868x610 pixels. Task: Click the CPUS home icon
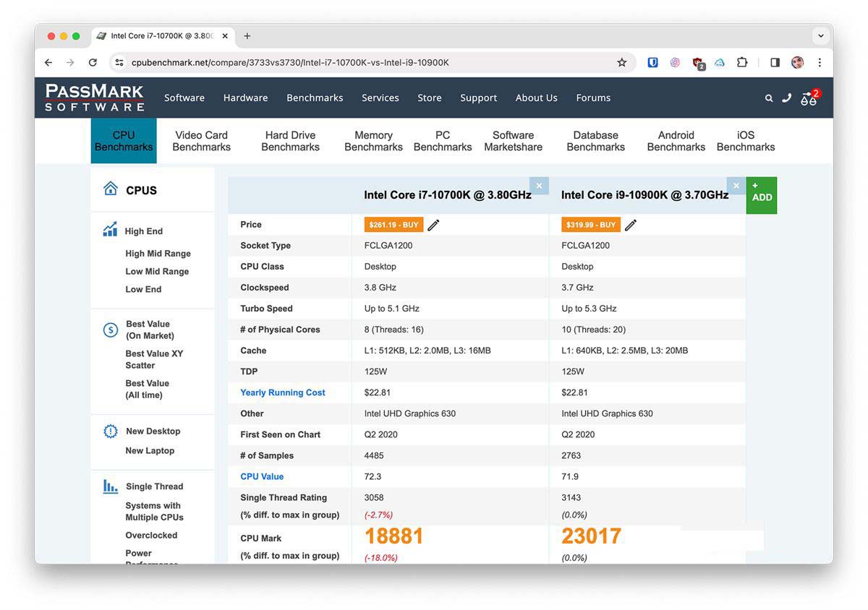[110, 189]
